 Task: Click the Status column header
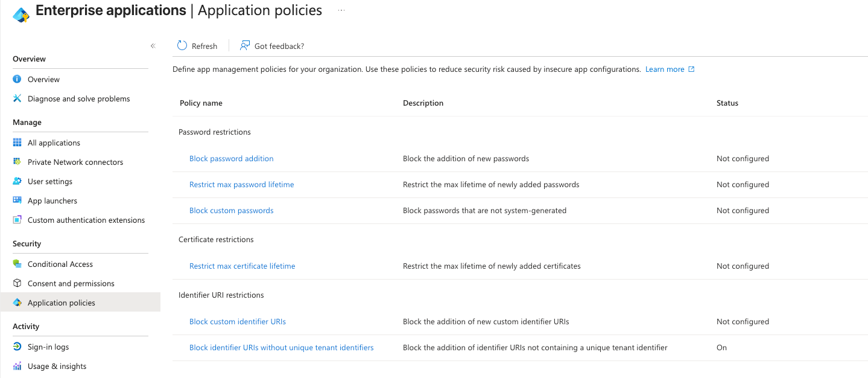click(x=727, y=103)
